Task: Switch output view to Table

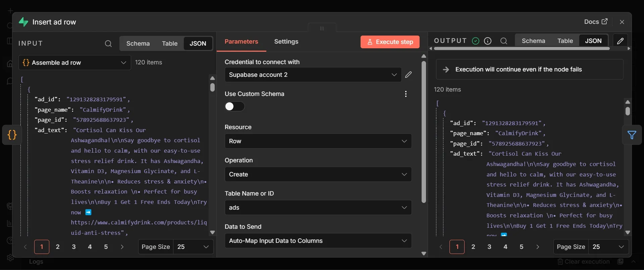Action: pyautogui.click(x=565, y=41)
